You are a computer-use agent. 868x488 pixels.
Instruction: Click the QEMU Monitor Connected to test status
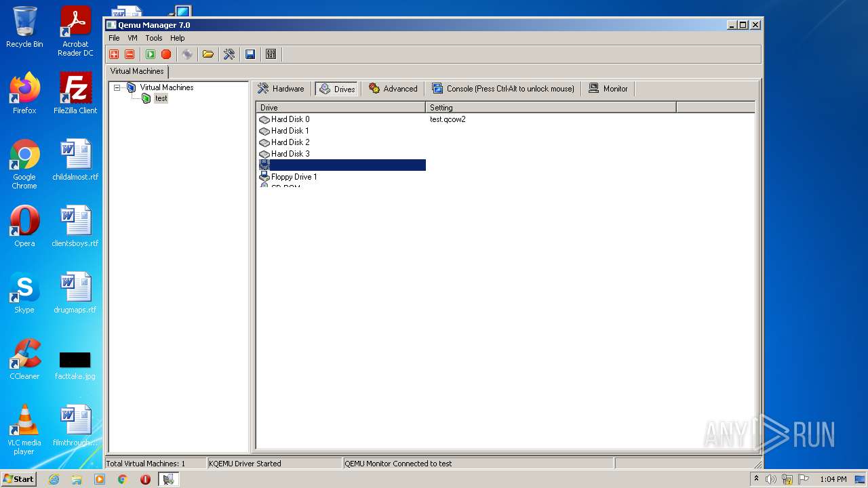pyautogui.click(x=398, y=464)
